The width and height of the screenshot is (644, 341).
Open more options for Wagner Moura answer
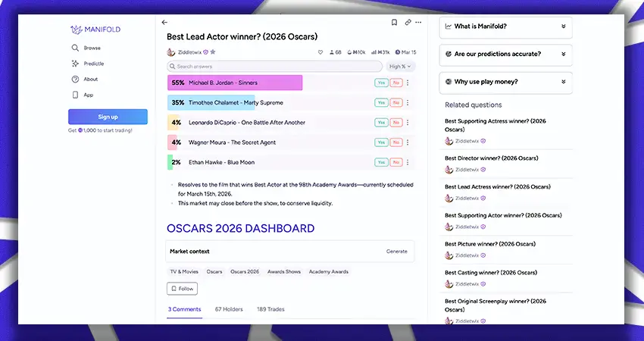pyautogui.click(x=408, y=142)
